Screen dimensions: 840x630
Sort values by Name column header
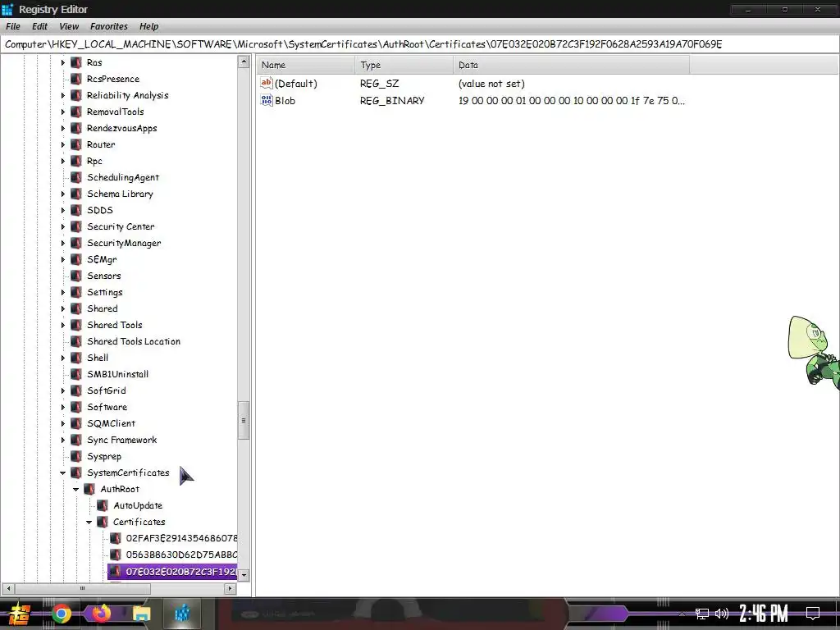(305, 65)
